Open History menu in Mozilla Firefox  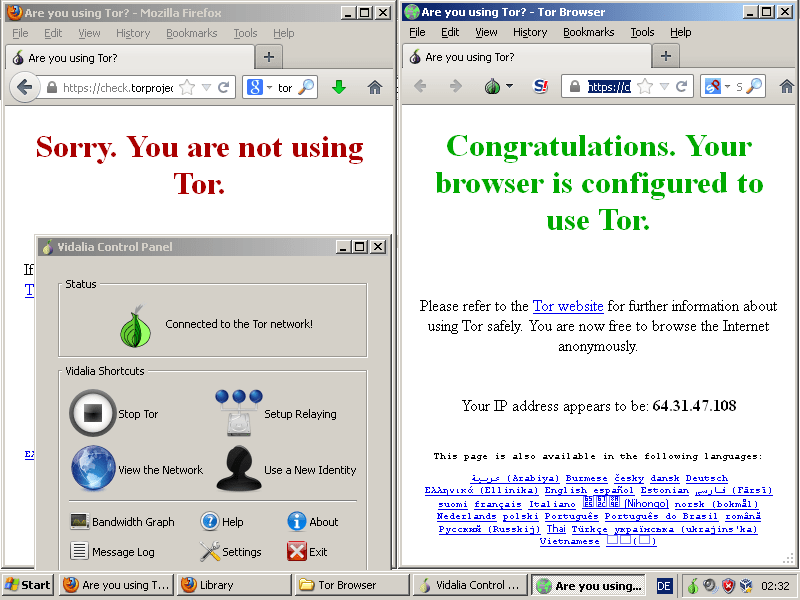(x=133, y=33)
